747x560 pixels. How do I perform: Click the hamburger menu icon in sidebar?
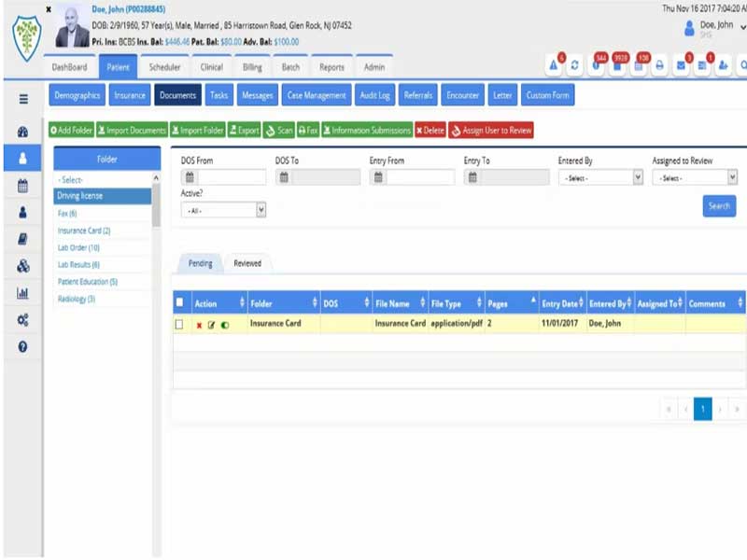tap(23, 99)
